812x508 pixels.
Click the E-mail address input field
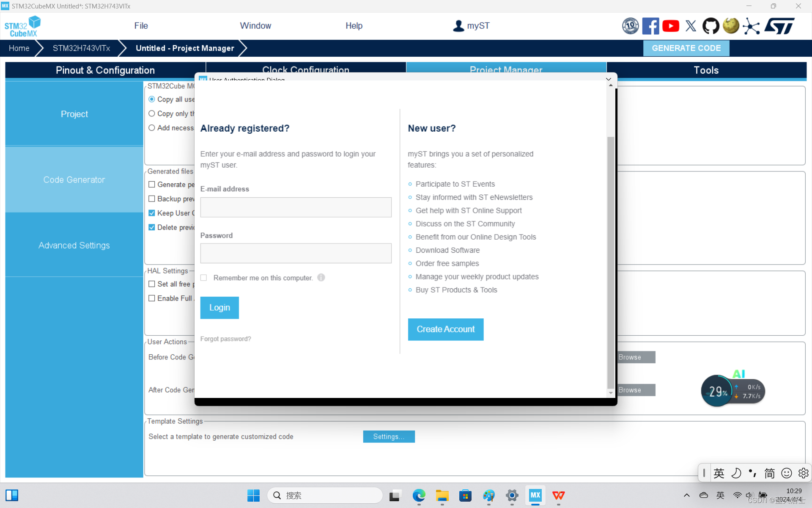(296, 207)
